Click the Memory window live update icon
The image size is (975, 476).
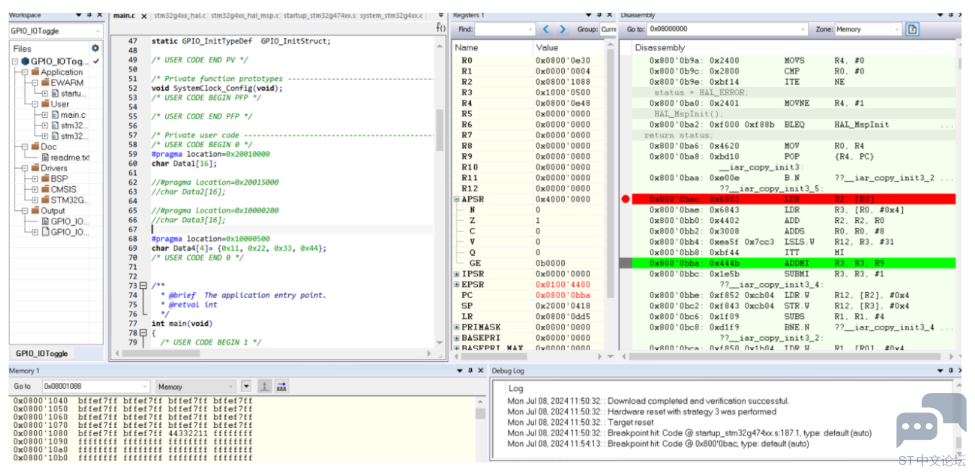coord(264,387)
